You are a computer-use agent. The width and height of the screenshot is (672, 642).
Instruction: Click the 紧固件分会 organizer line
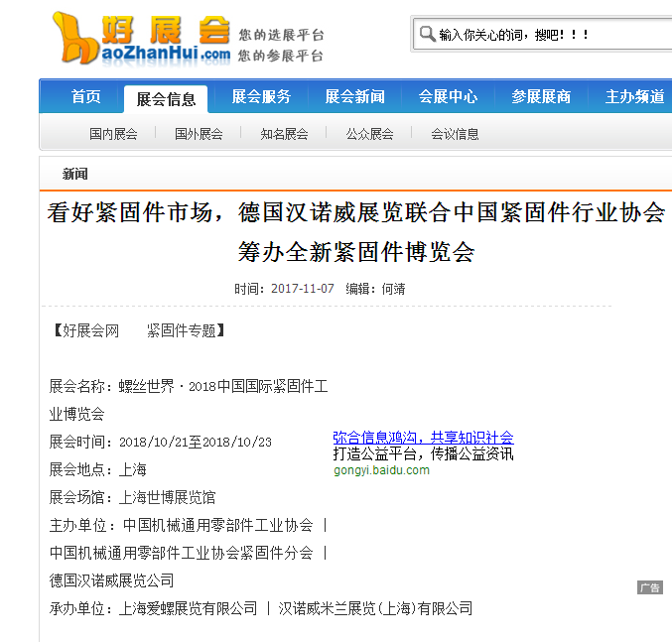pyautogui.click(x=188, y=553)
